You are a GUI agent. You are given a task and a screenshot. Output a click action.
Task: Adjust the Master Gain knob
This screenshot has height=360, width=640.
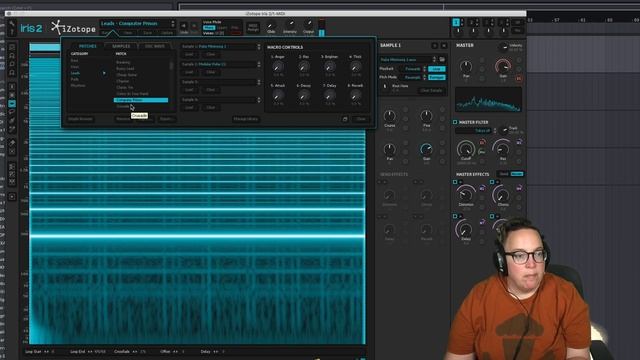click(x=503, y=66)
